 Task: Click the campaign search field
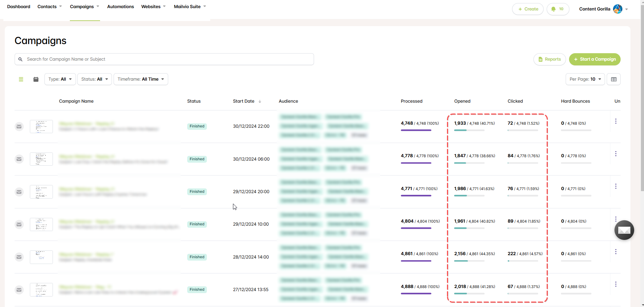click(164, 59)
